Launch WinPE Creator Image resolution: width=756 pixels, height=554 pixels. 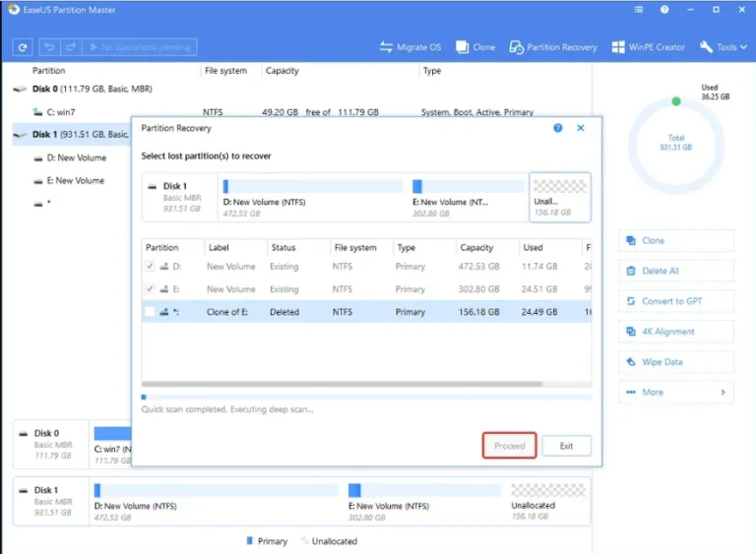(x=648, y=47)
